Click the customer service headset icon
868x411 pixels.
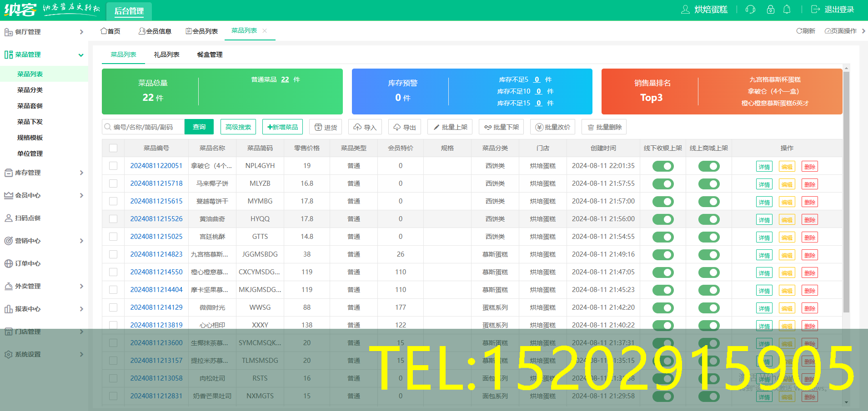coord(750,10)
